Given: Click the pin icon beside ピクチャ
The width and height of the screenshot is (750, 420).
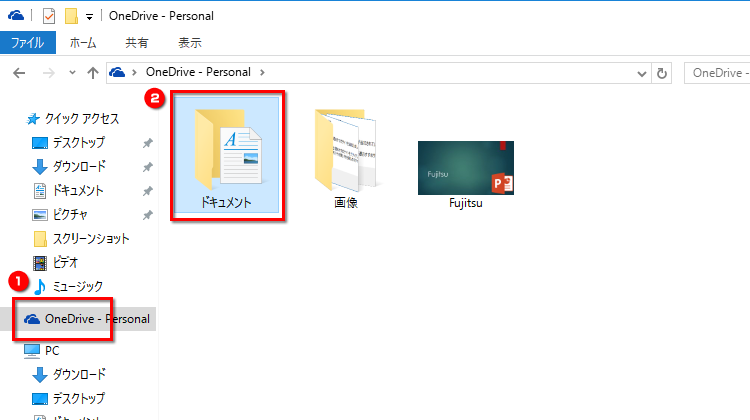Looking at the screenshot, I should 148,215.
